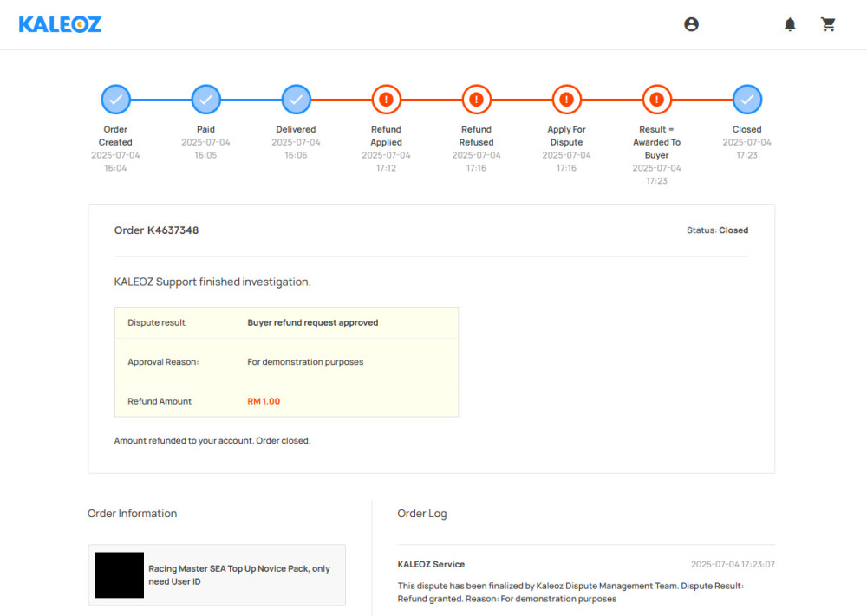The height and width of the screenshot is (616, 867).
Task: Click the 'Order Created' step label
Action: pos(115,136)
